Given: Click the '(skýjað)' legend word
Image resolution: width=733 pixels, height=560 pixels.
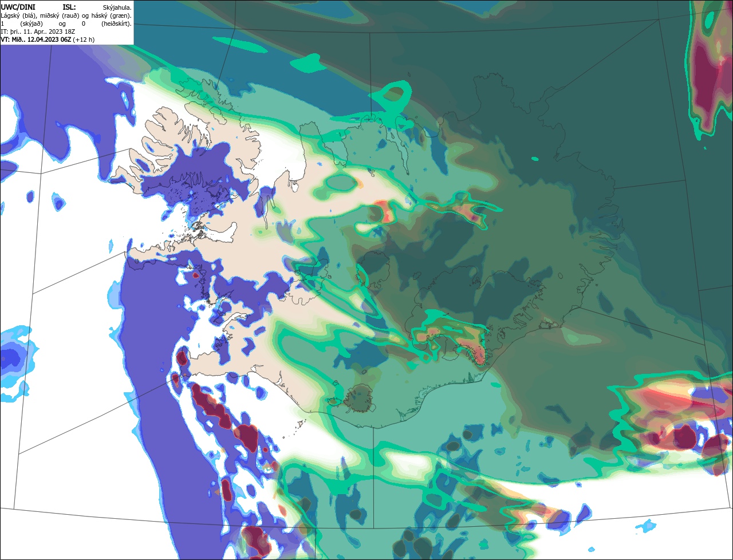Looking at the screenshot, I should (31, 24).
